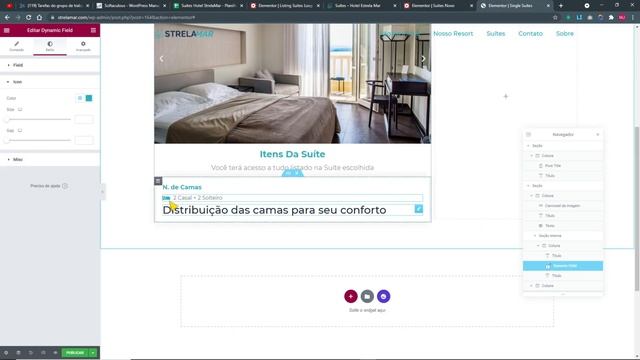
Task: Open Navigator layers icon in footer
Action: (x=18, y=353)
